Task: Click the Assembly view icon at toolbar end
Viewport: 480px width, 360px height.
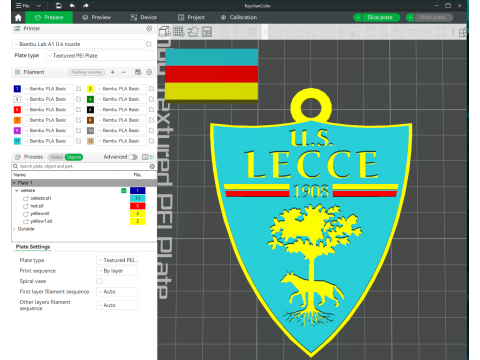Action: 463,32
